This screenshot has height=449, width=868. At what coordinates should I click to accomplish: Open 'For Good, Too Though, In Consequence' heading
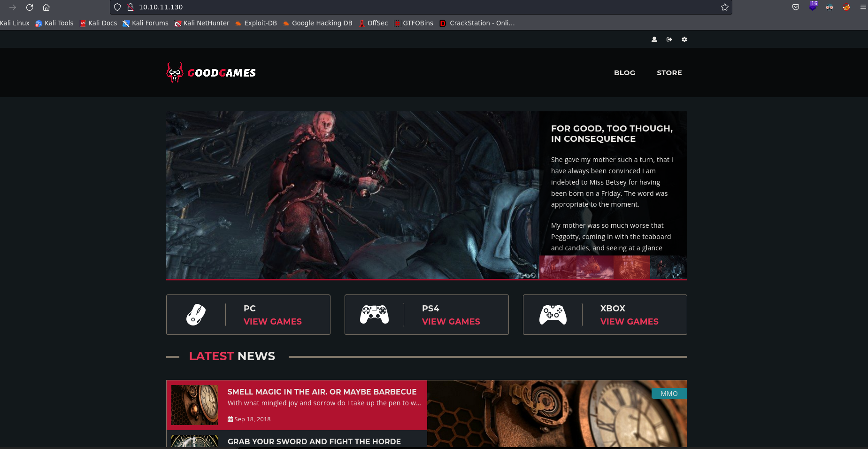(612, 134)
